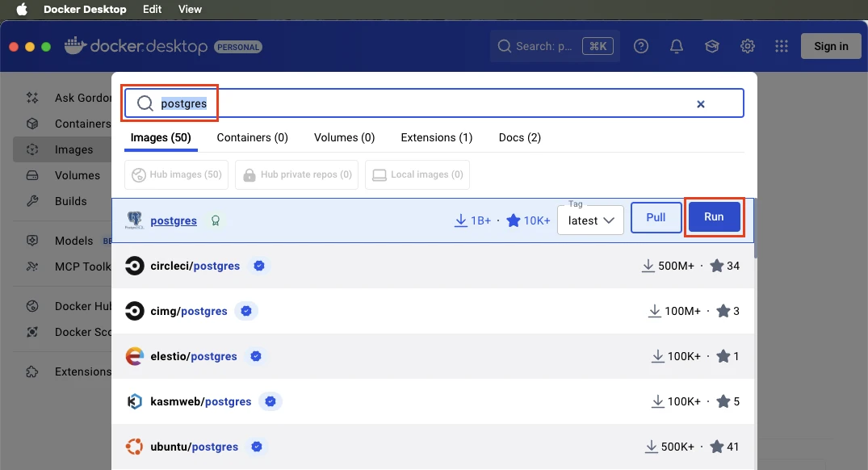
Task: Switch to Extensions (1) tab
Action: (x=437, y=137)
